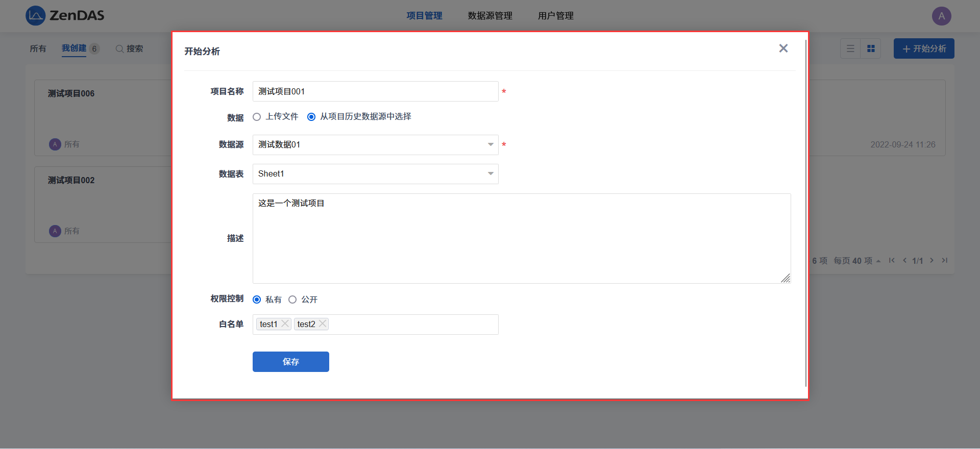Select 从项目历史数据源中选择 radio option
980x449 pixels.
[x=311, y=117]
